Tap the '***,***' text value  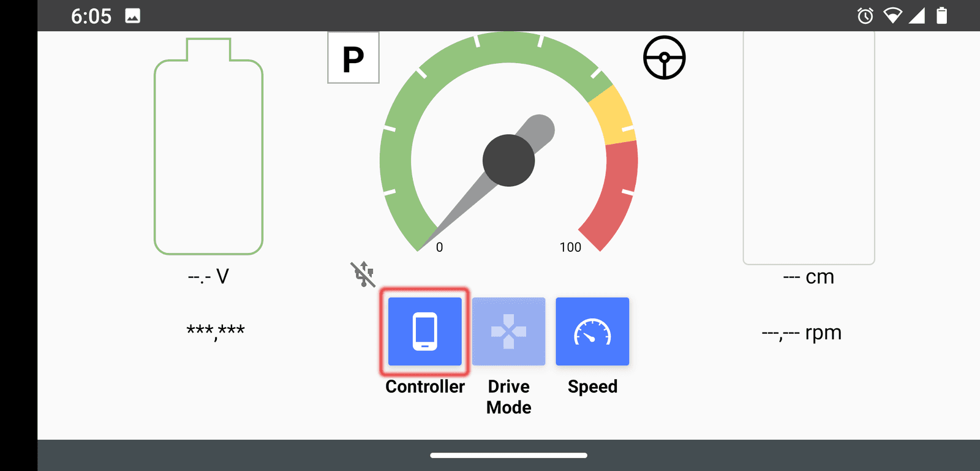216,331
